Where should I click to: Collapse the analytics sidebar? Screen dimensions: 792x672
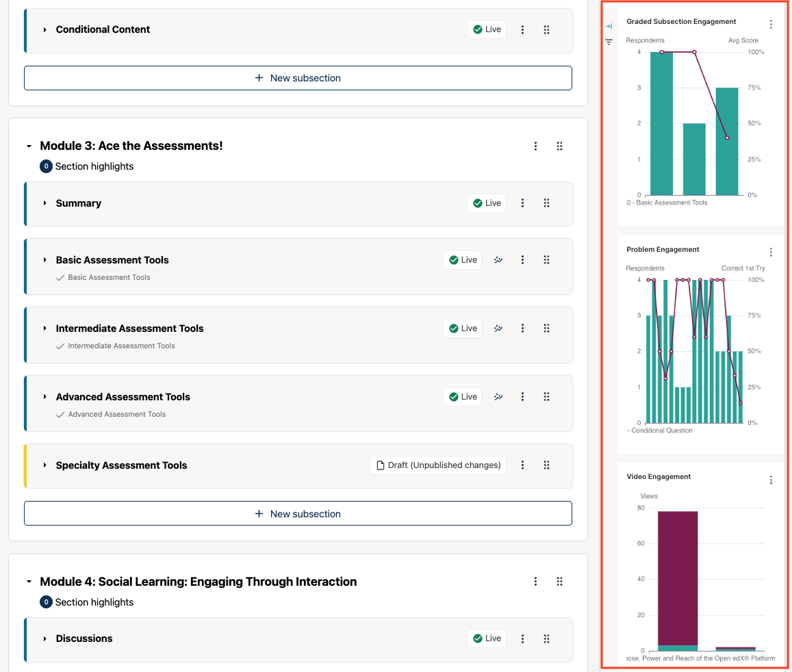coord(609,26)
